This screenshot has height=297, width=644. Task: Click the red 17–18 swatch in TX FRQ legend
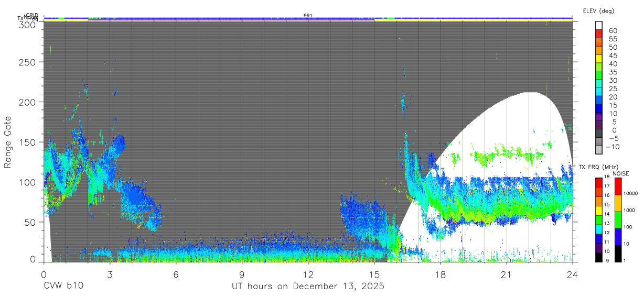tap(598, 183)
